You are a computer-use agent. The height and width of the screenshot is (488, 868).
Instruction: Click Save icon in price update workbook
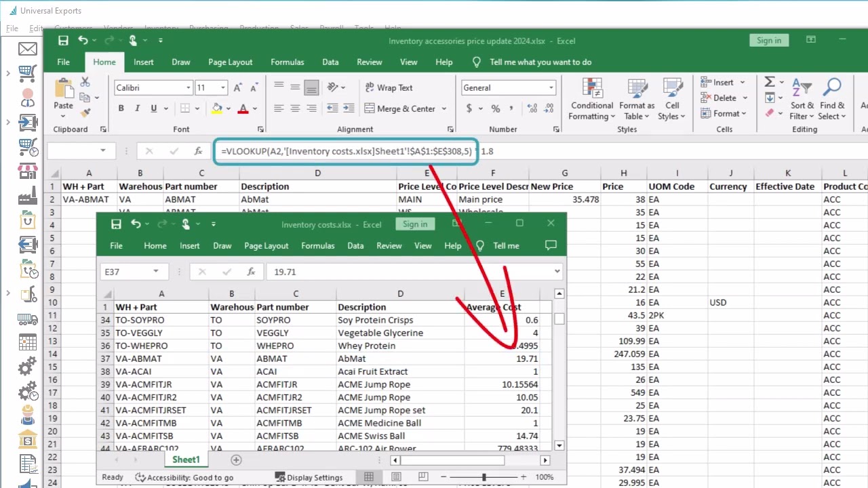(x=63, y=41)
